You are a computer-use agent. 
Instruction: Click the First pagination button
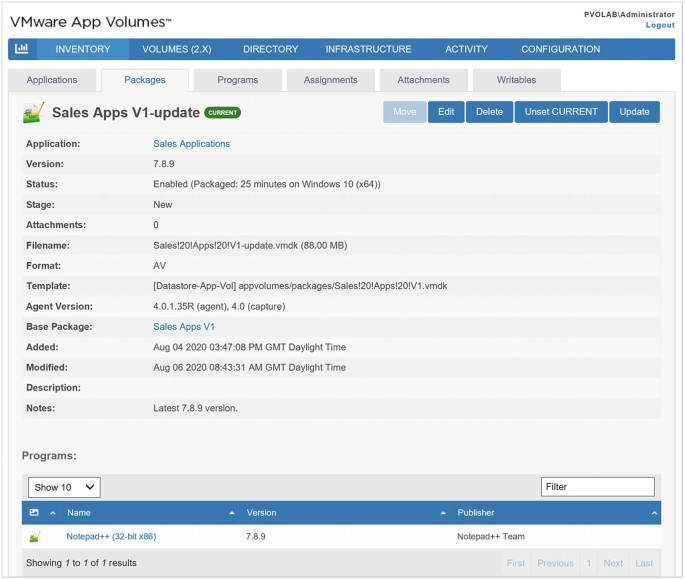click(x=515, y=563)
